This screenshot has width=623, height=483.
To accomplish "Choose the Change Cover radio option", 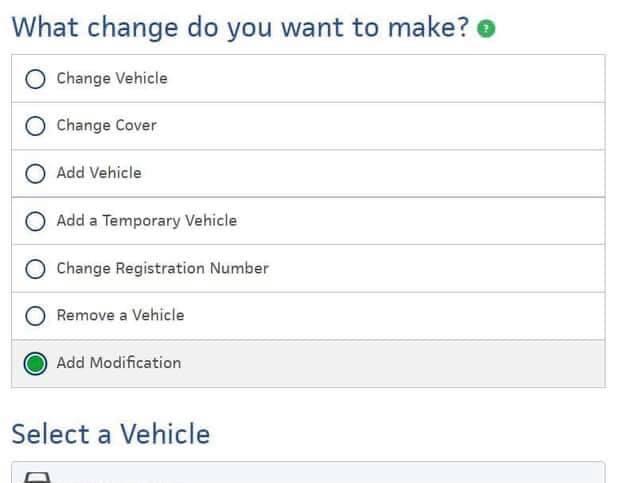I will [35, 126].
